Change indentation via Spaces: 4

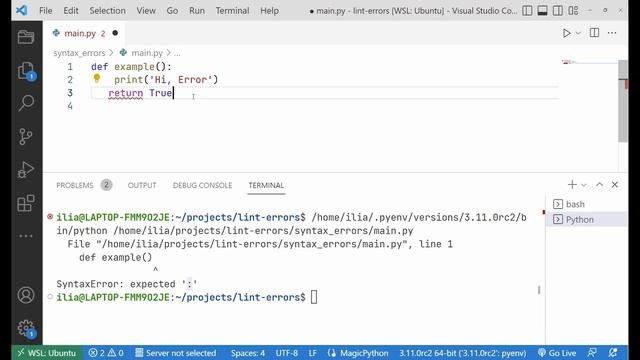pos(247,353)
